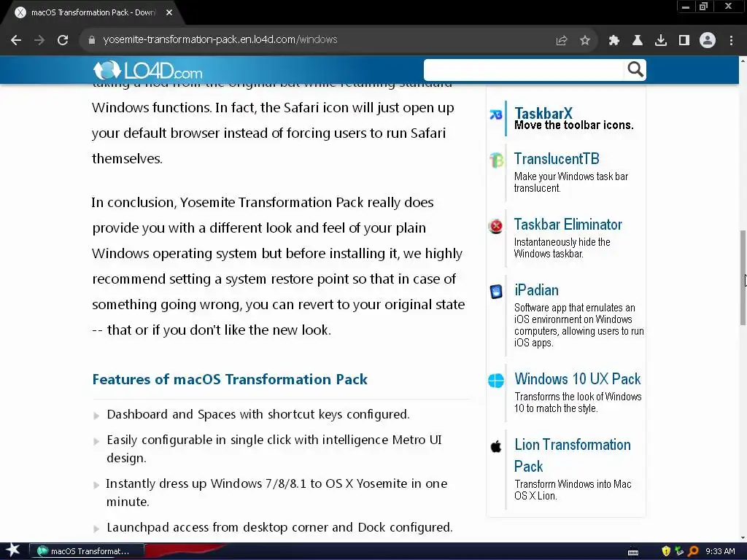
Task: Click the green tray icon beside the shield
Action: (679, 551)
